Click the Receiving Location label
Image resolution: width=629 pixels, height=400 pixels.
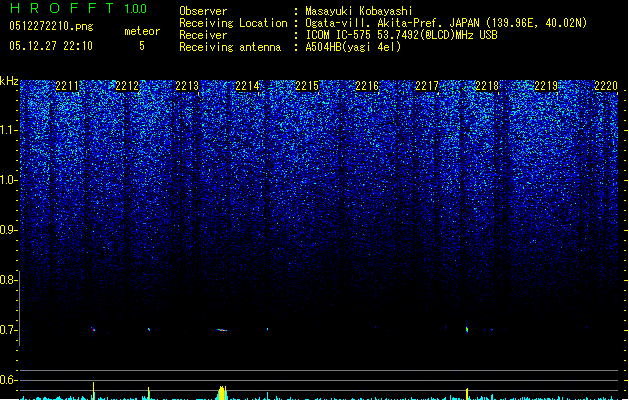(233, 23)
